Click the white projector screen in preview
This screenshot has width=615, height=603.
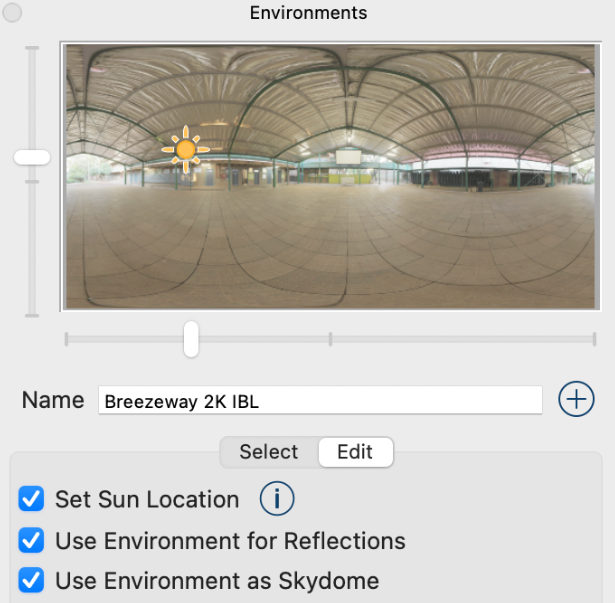(348, 156)
